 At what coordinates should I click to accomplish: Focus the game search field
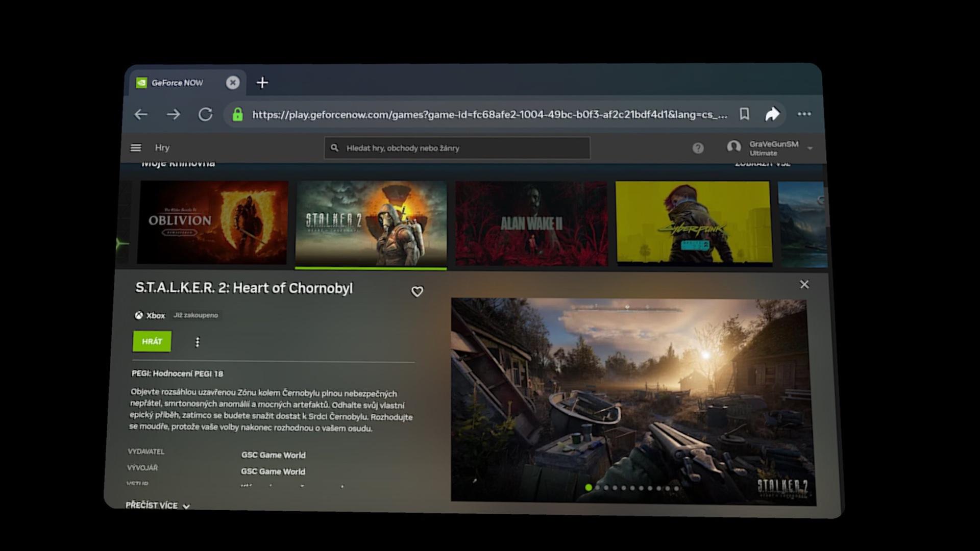point(457,148)
